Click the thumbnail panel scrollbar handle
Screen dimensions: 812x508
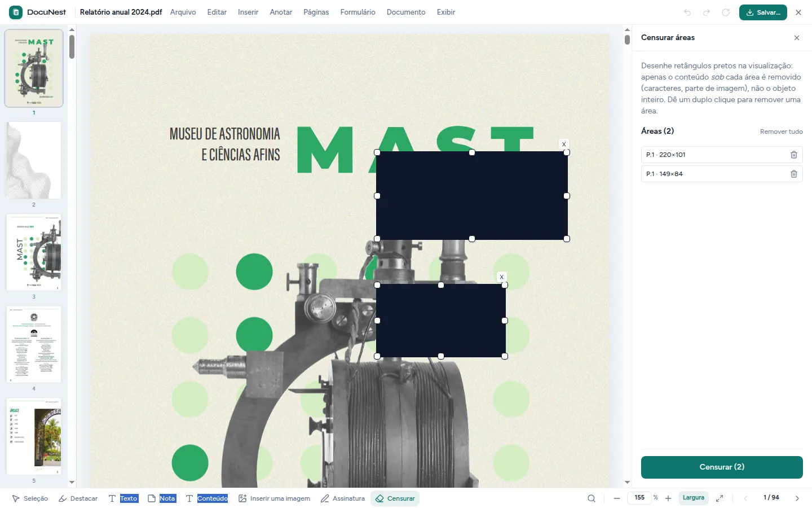coord(72,47)
